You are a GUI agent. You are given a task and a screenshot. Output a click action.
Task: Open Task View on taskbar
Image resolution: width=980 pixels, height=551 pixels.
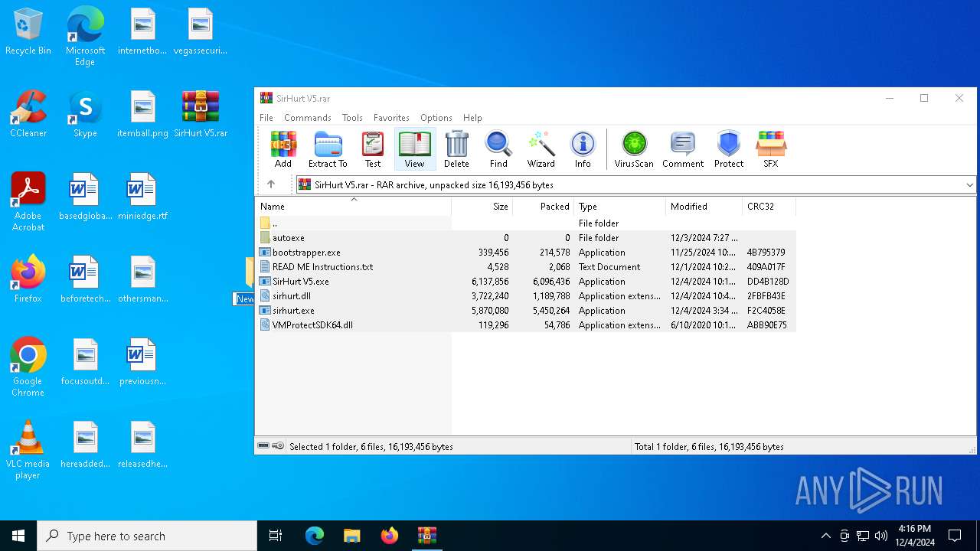(x=276, y=536)
